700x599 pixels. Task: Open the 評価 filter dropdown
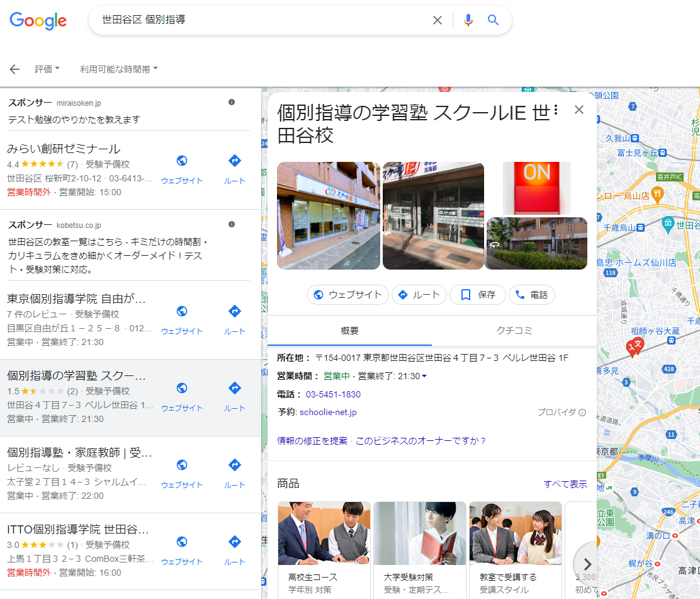tap(47, 69)
